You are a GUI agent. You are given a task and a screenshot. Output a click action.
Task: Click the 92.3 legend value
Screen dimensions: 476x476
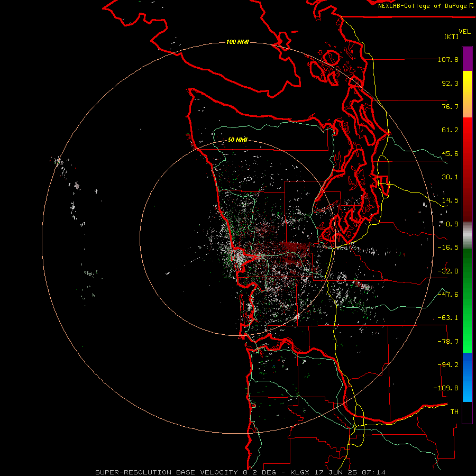[450, 83]
